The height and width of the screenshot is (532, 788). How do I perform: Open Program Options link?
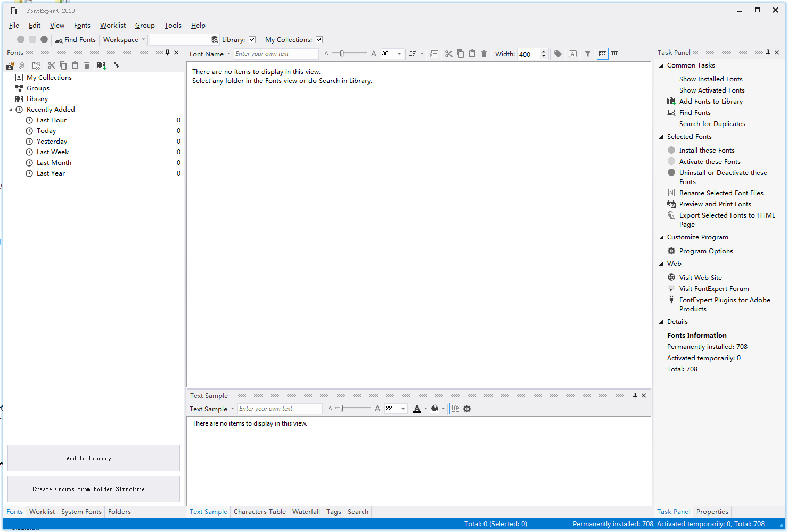pos(706,251)
